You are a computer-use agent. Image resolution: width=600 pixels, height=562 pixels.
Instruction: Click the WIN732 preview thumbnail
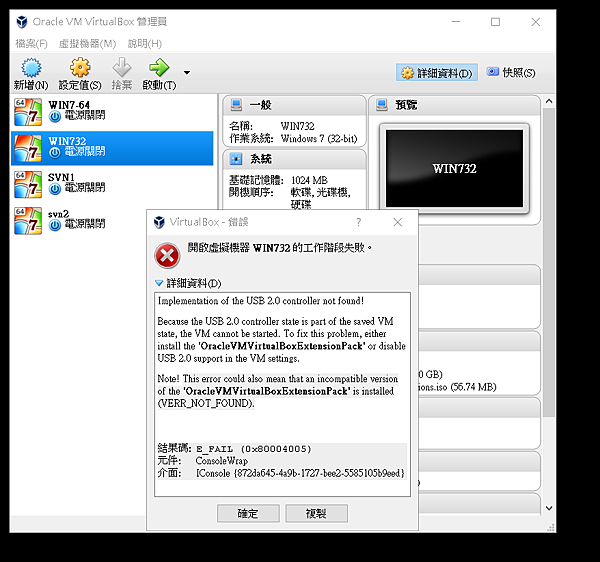tap(454, 168)
